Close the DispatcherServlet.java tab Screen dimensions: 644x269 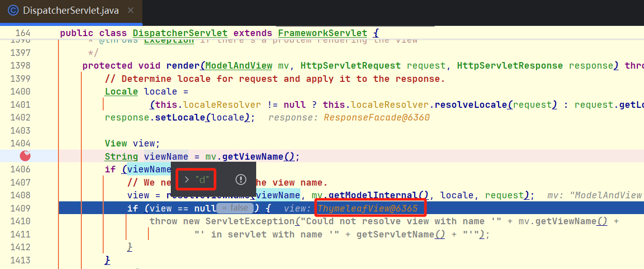(131, 11)
